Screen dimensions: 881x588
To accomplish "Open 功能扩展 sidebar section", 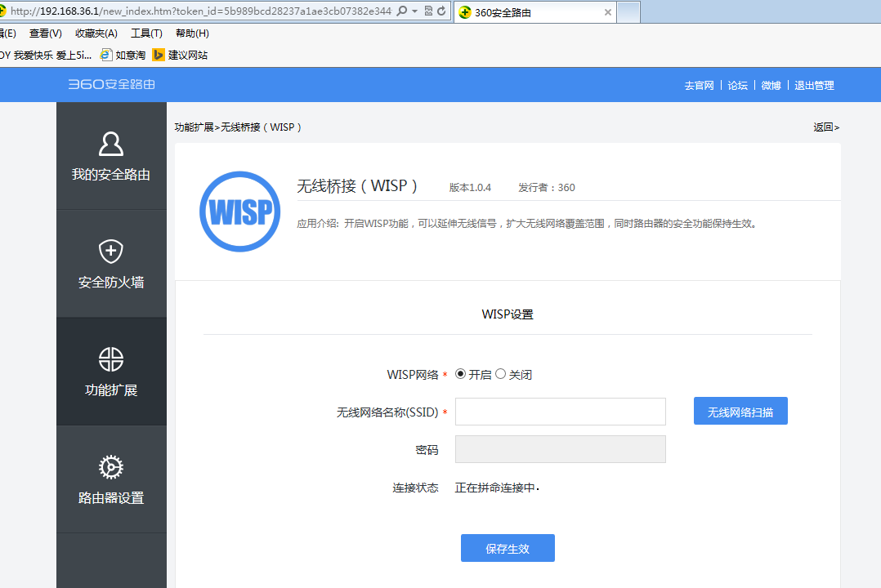I will pos(111,372).
